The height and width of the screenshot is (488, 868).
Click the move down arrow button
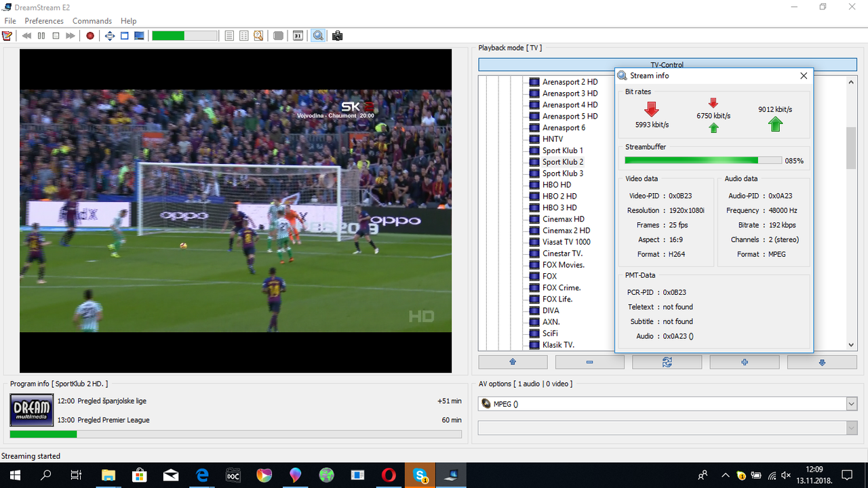tap(821, 363)
